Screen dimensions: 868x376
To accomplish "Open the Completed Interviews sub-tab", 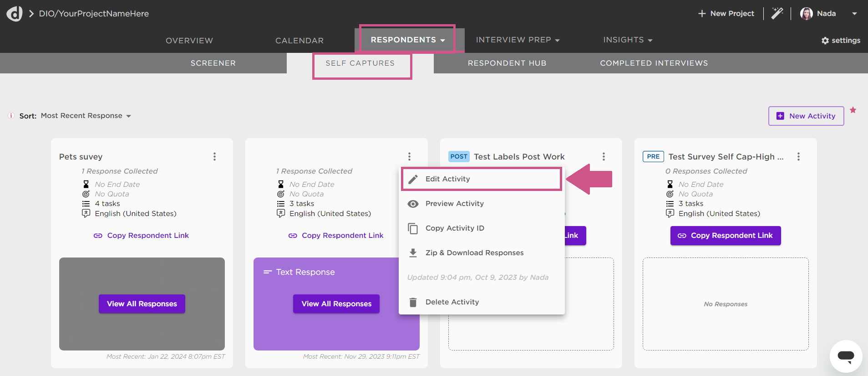I will click(x=654, y=63).
